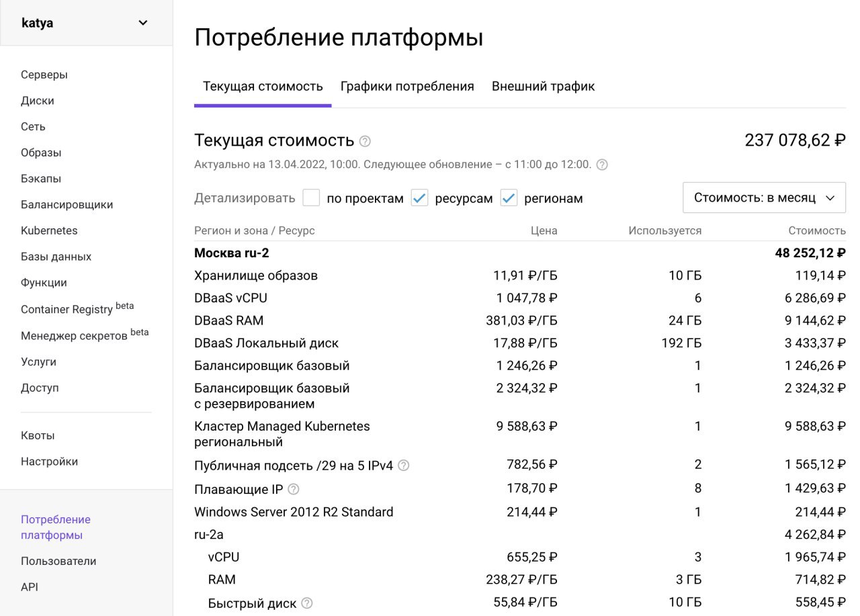This screenshot has height=616, width=860.
Task: Open the Внешний трафик tab
Action: 542,86
